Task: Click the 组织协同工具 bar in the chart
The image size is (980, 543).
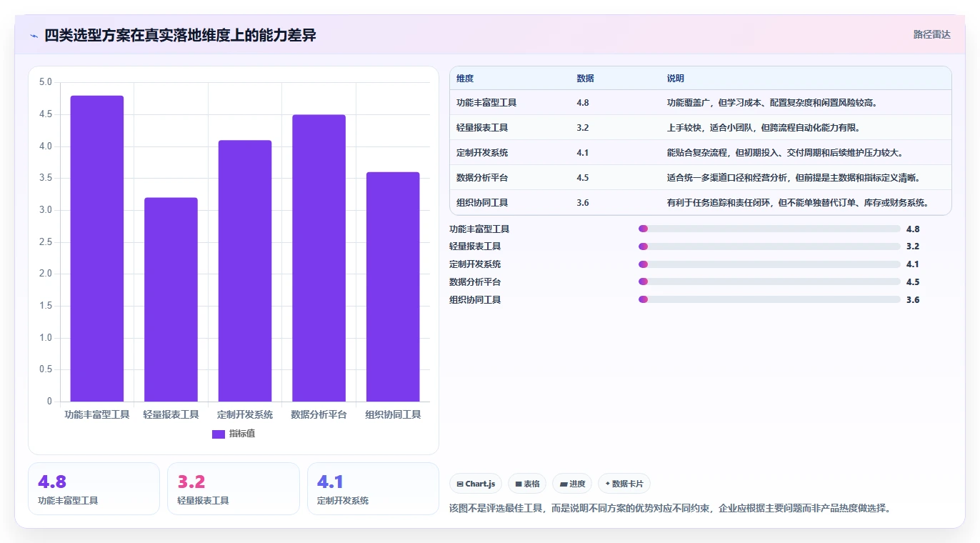Action: point(393,287)
